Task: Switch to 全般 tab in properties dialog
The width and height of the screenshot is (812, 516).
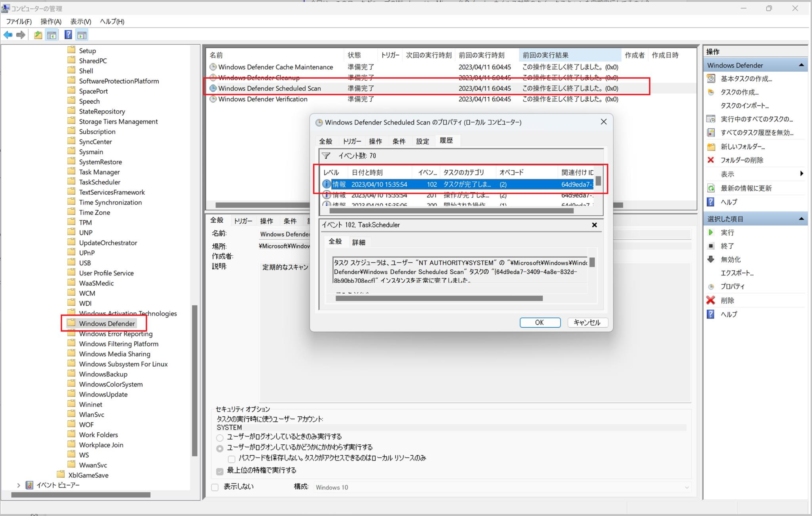Action: (325, 141)
